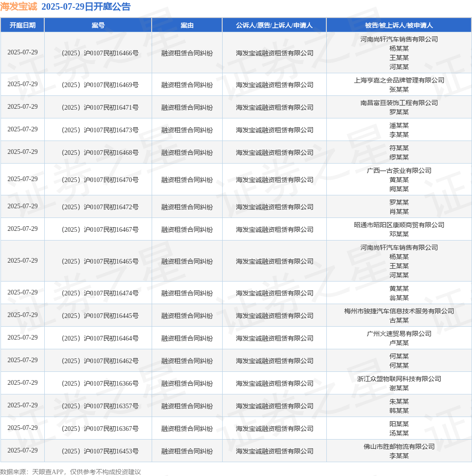This screenshot has width=472, height=476.
Task: Select defendant 广州火速贸易有限公司
Action: tap(399, 334)
